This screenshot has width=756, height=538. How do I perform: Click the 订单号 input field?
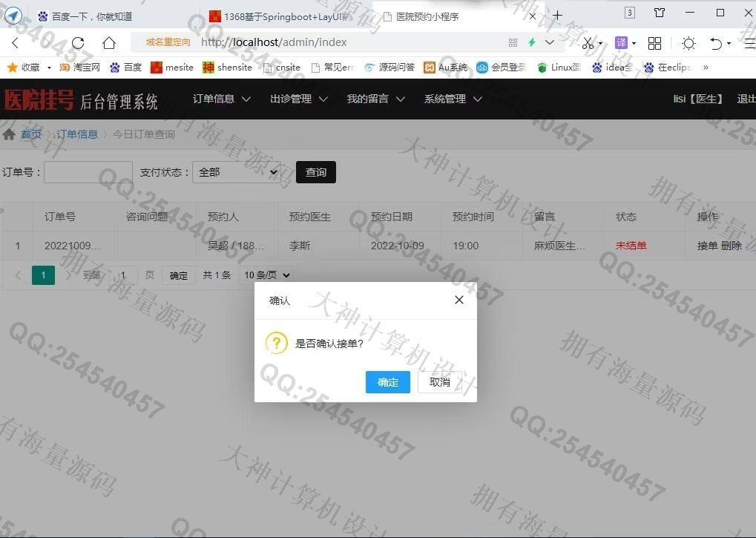tap(88, 172)
